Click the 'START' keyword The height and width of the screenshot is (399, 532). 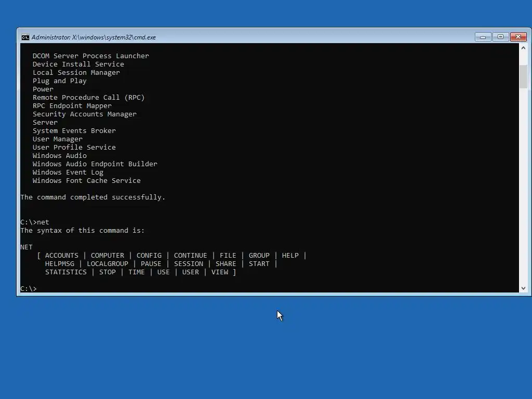pos(259,263)
